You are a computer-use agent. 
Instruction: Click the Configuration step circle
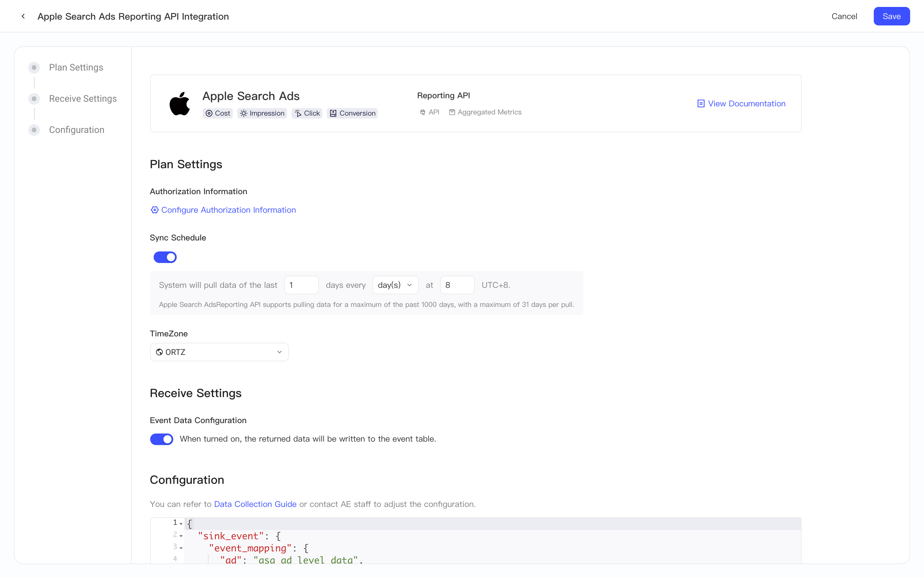pos(34,130)
